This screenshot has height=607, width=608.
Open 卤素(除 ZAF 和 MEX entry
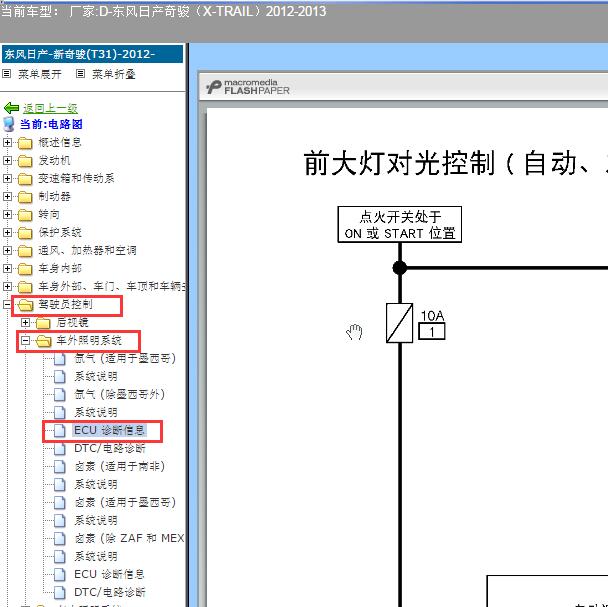129,538
